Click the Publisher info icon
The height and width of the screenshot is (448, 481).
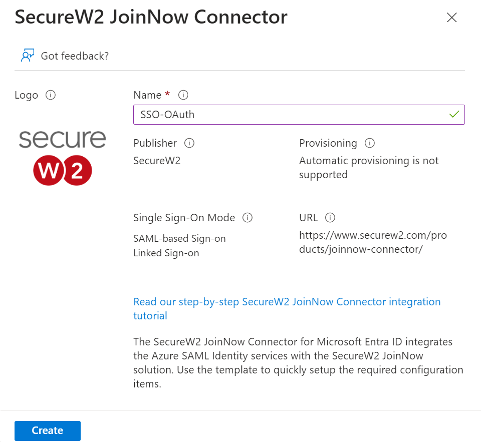[x=189, y=143]
